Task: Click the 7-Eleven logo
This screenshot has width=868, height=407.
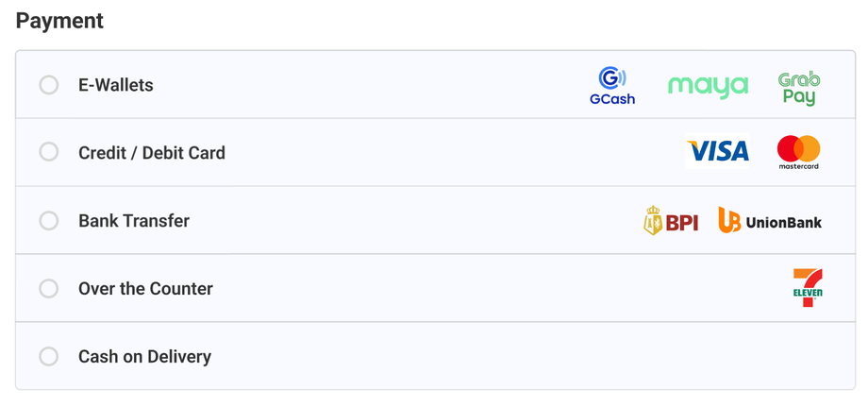Action: (808, 288)
